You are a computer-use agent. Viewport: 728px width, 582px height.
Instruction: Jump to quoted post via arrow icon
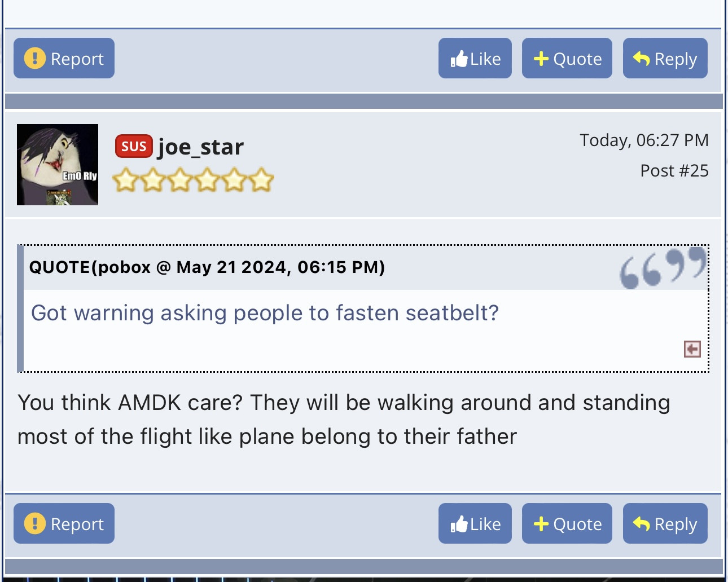(x=692, y=349)
